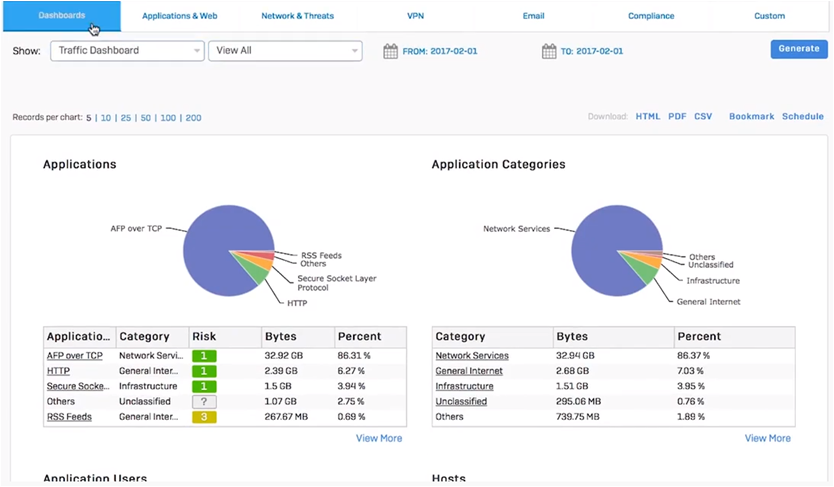Screen dimensions: 834x487
Task: Download report as PDF
Action: click(x=677, y=117)
